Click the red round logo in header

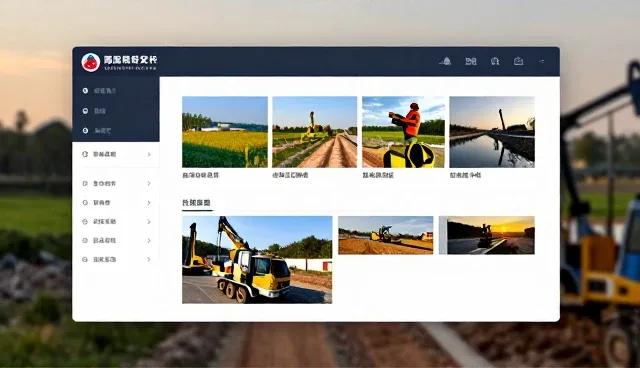(91, 62)
